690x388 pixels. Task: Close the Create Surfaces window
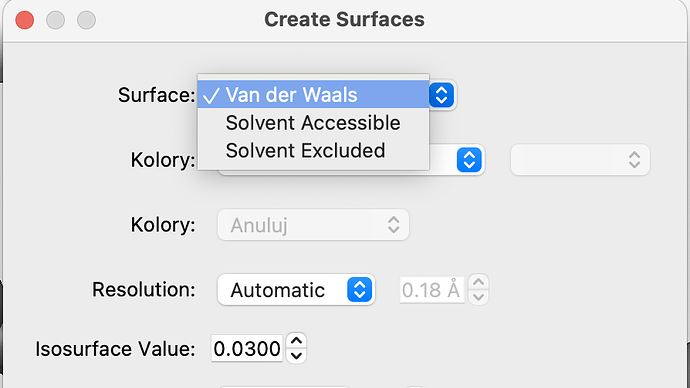pos(25,20)
